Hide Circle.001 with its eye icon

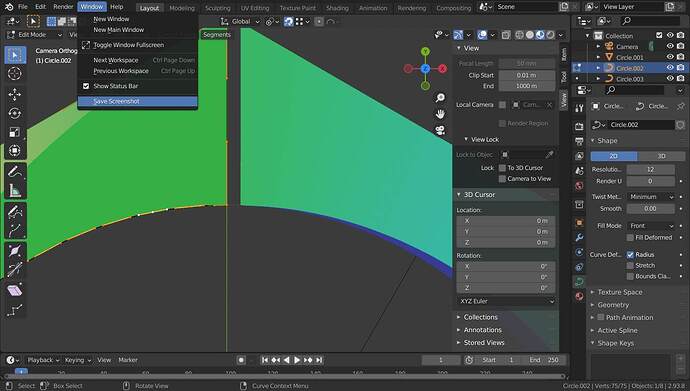(670, 57)
